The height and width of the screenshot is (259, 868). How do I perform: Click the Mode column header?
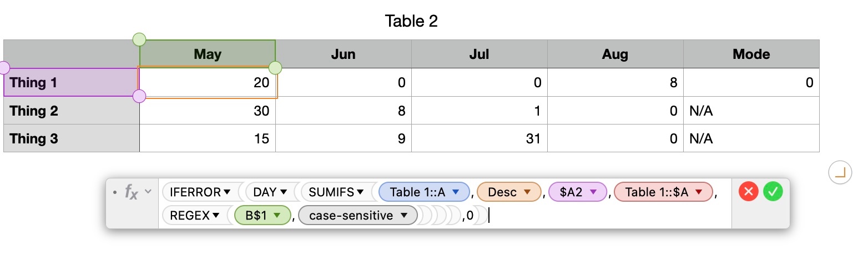751,54
